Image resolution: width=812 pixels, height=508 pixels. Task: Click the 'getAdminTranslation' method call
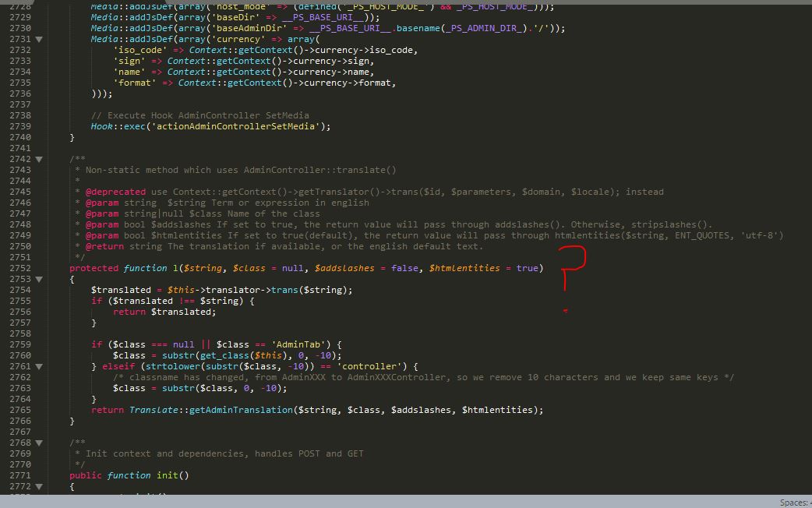click(x=241, y=410)
